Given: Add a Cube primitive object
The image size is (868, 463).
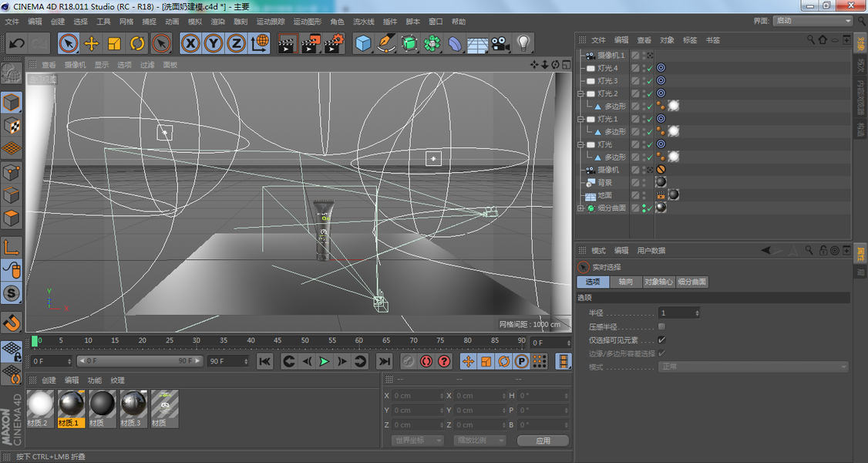Looking at the screenshot, I should (x=363, y=43).
